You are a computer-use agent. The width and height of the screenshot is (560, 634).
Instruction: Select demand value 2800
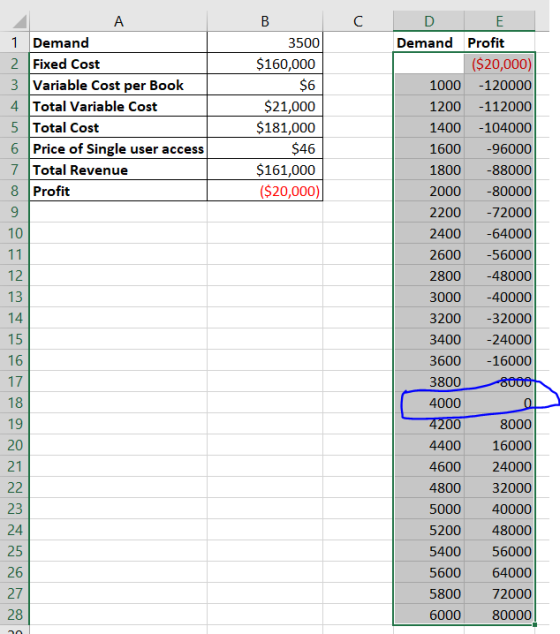(x=429, y=276)
